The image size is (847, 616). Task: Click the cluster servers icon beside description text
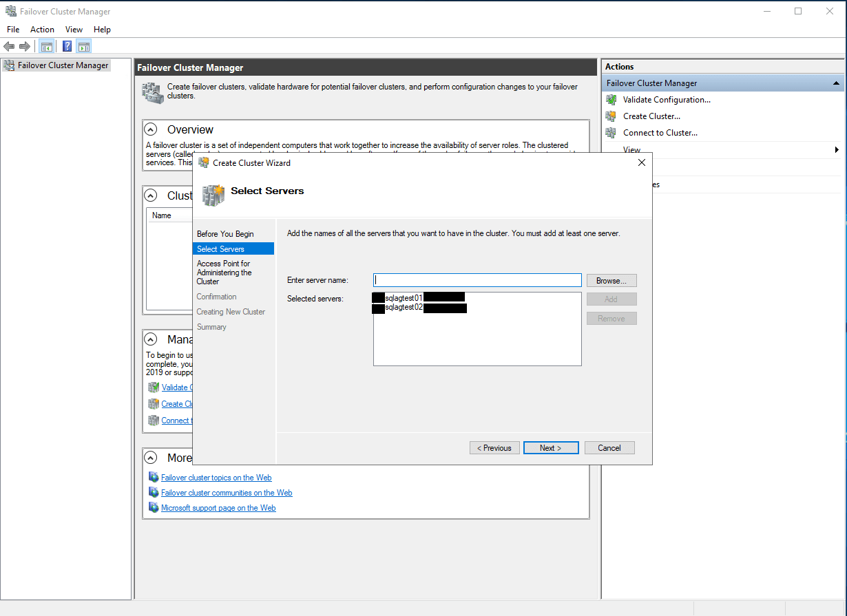152,93
